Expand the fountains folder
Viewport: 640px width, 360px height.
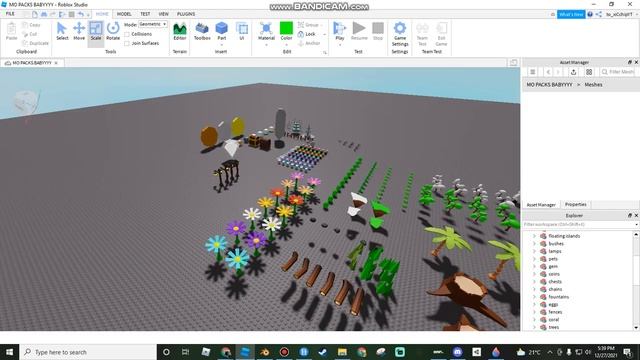coord(534,297)
